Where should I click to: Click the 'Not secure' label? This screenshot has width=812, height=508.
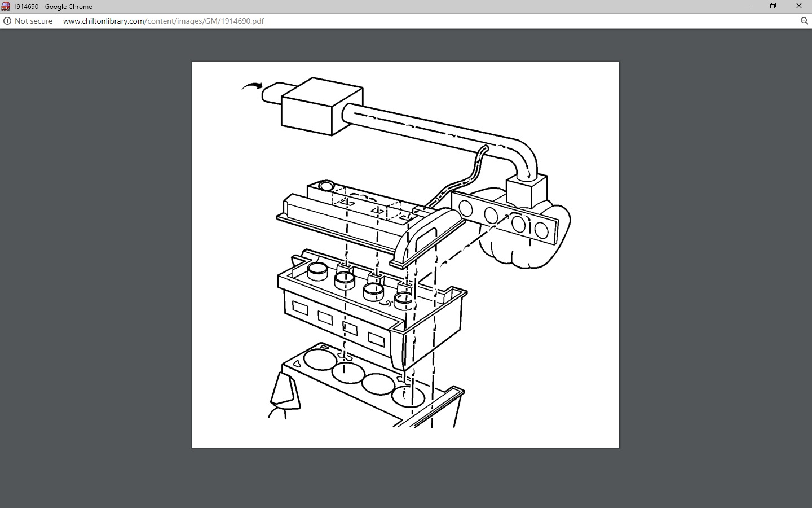(33, 21)
